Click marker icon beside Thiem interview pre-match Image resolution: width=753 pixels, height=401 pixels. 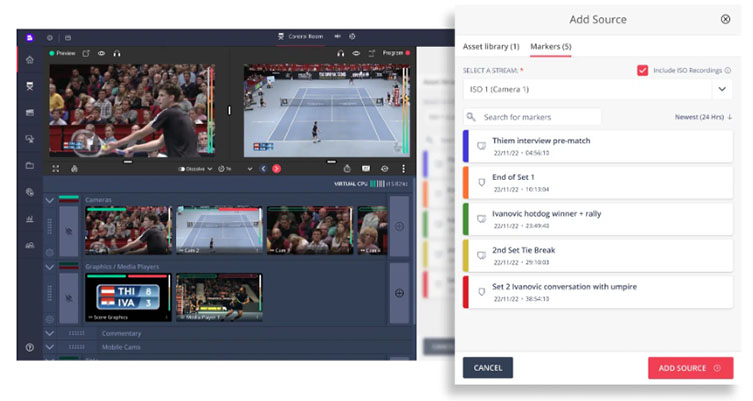click(481, 146)
